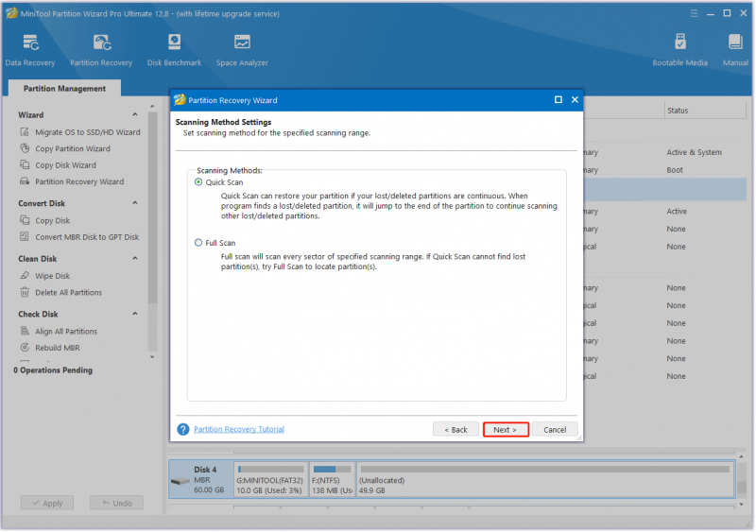The image size is (756, 532).
Task: Open Space Analyzer tool
Action: (x=242, y=50)
